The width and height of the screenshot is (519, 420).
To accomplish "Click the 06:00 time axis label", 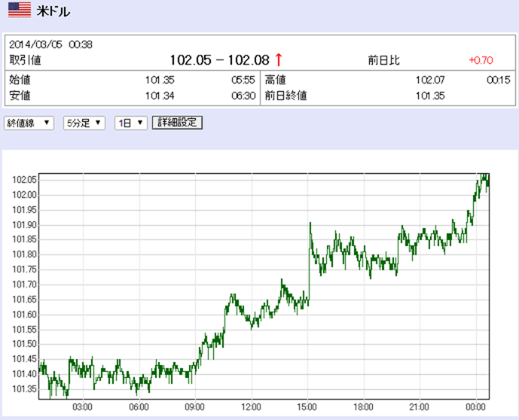I will click(x=139, y=406).
